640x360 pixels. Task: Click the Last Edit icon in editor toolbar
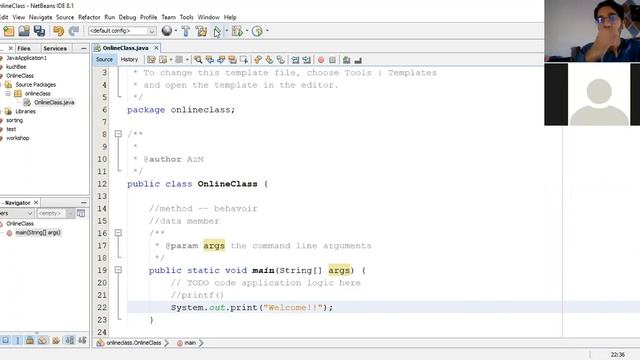pos(151,60)
